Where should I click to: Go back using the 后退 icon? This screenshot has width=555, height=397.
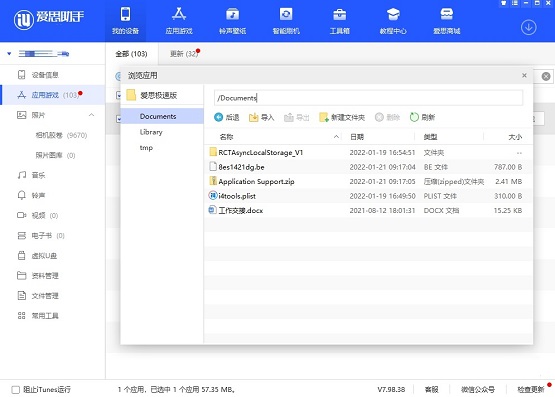(x=227, y=117)
